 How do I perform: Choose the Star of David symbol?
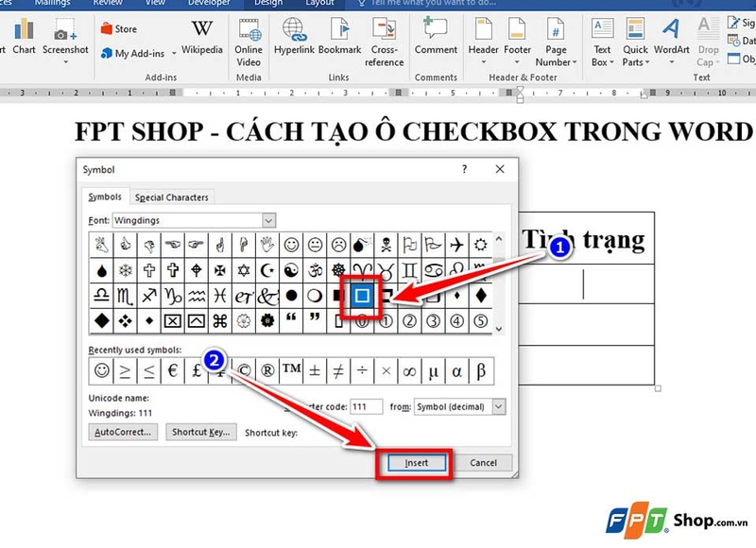tap(244, 270)
